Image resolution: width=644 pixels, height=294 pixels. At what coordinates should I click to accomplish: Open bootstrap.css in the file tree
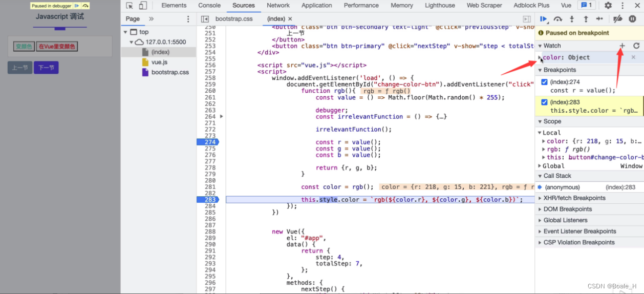point(170,72)
